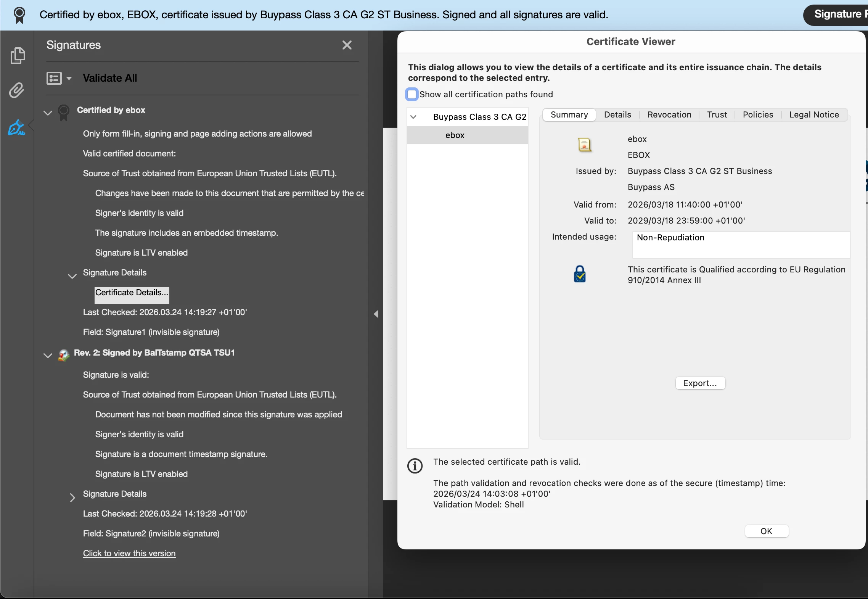Collapse Buypass Class 3 CA G2 tree node
The image size is (868, 599).
tap(413, 117)
